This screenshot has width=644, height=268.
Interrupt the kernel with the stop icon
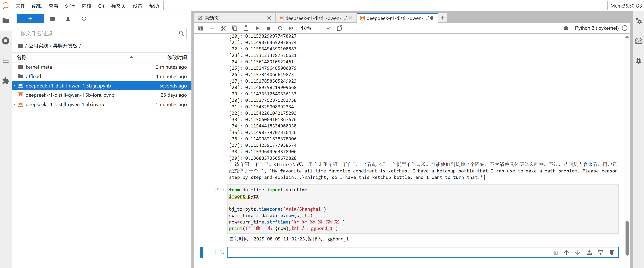(x=269, y=28)
